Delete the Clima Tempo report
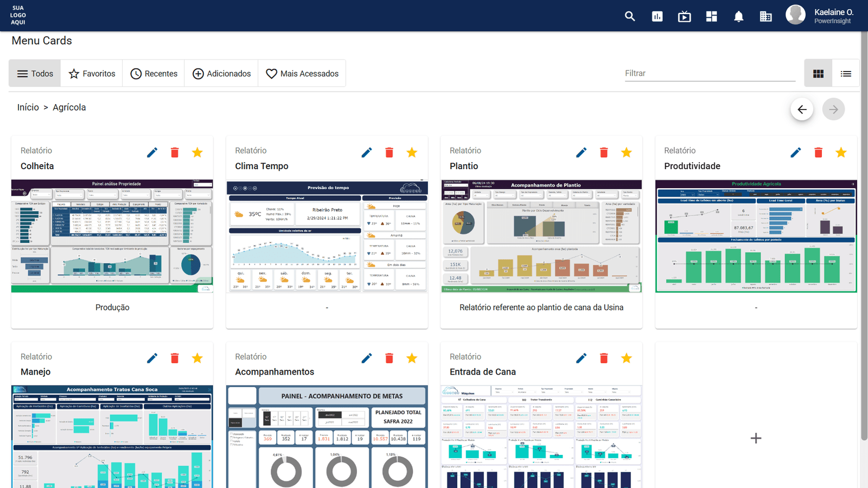868x488 pixels. coord(389,152)
